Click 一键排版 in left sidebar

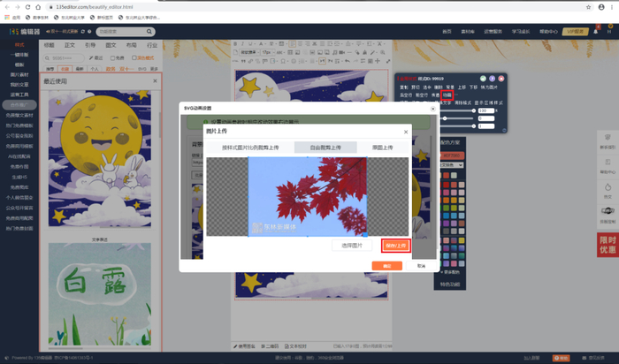pyautogui.click(x=19, y=55)
